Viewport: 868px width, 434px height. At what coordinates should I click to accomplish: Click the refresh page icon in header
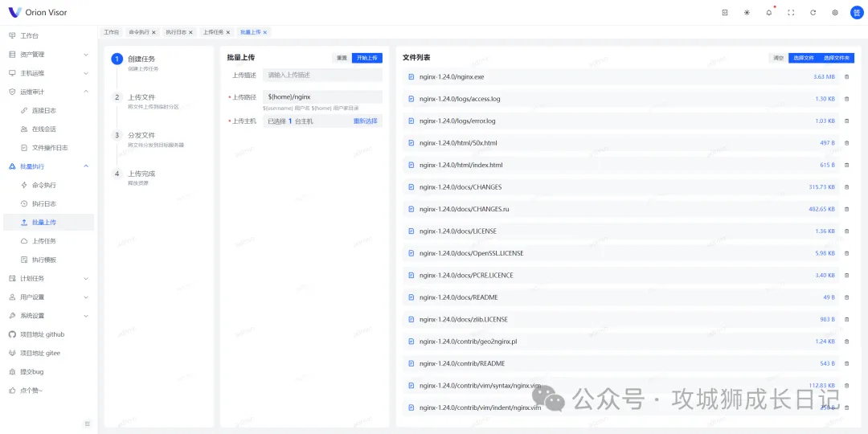click(x=813, y=13)
